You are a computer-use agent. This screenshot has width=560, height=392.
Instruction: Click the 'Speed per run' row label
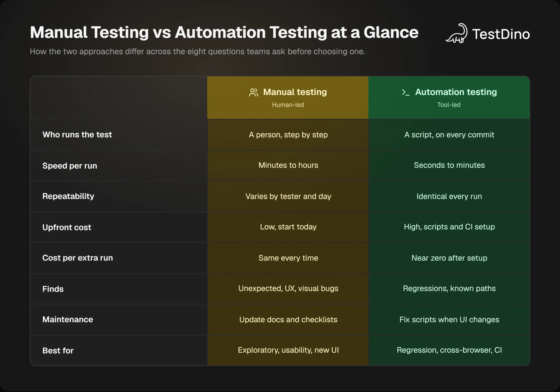tap(70, 166)
